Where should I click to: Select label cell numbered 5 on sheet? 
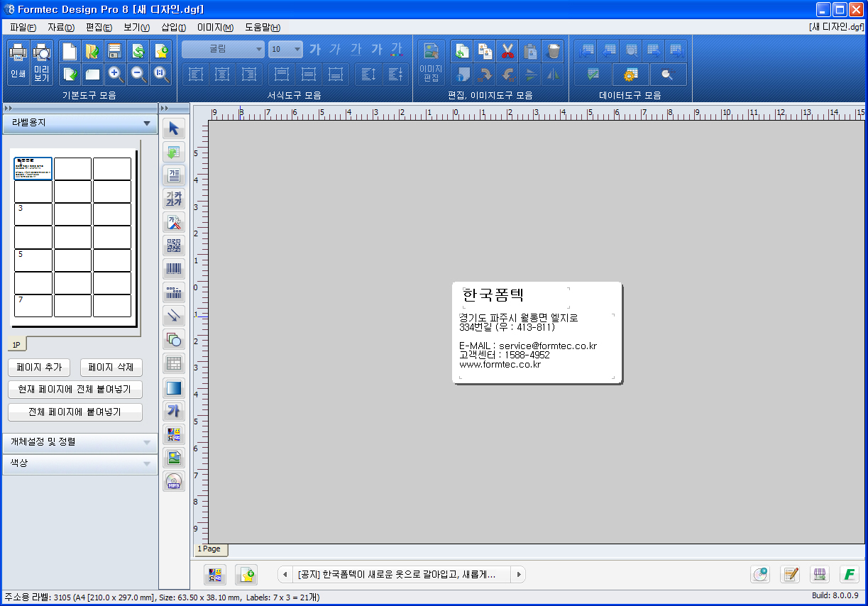33,260
